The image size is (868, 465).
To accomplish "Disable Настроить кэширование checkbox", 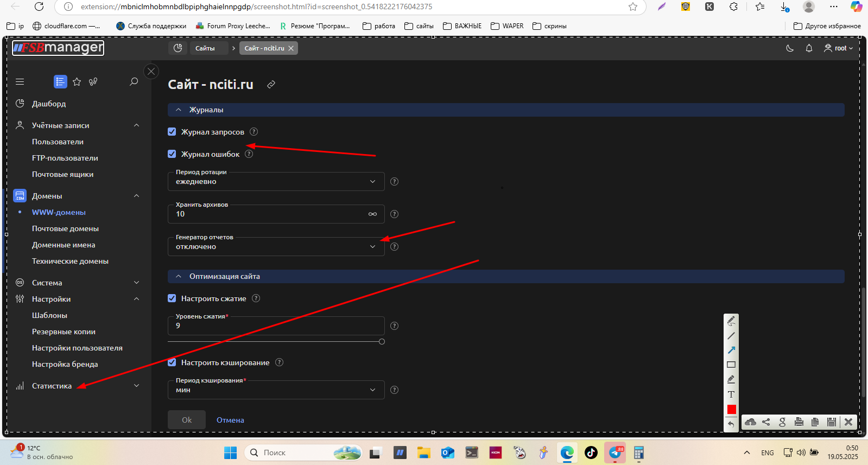I will tap(172, 362).
